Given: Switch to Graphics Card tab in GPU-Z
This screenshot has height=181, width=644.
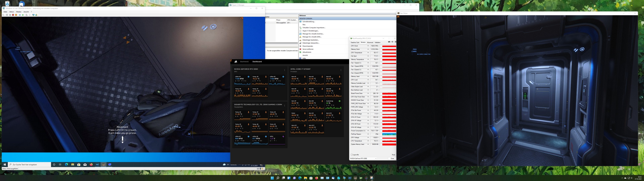Looking at the screenshot, I should pyautogui.click(x=355, y=43).
